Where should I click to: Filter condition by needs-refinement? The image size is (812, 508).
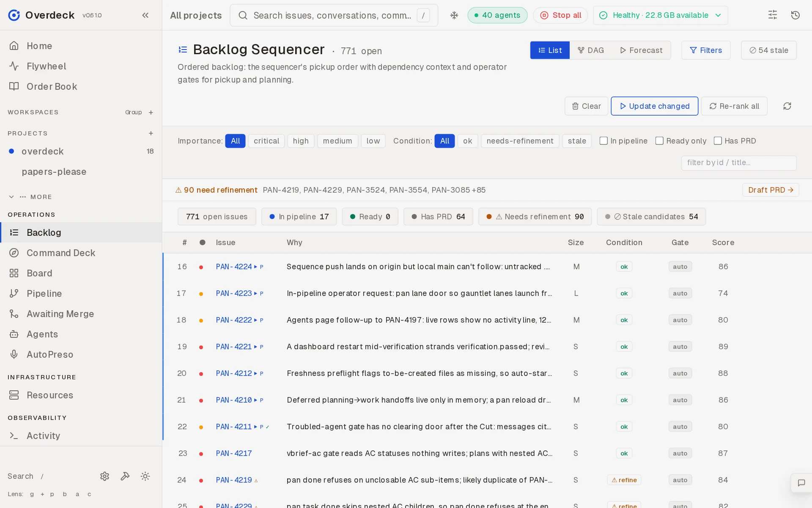520,141
